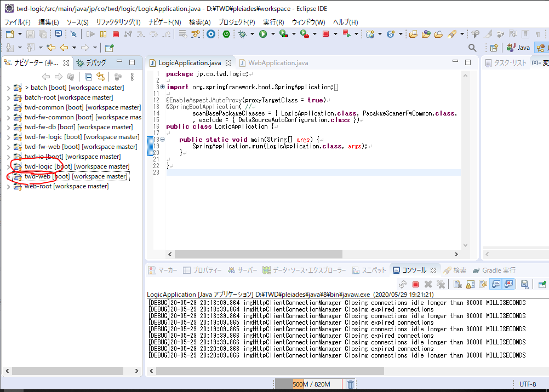This screenshot has height=392, width=549.
Task: Click Collapse All in the navigator toolbar
Action: (x=88, y=77)
